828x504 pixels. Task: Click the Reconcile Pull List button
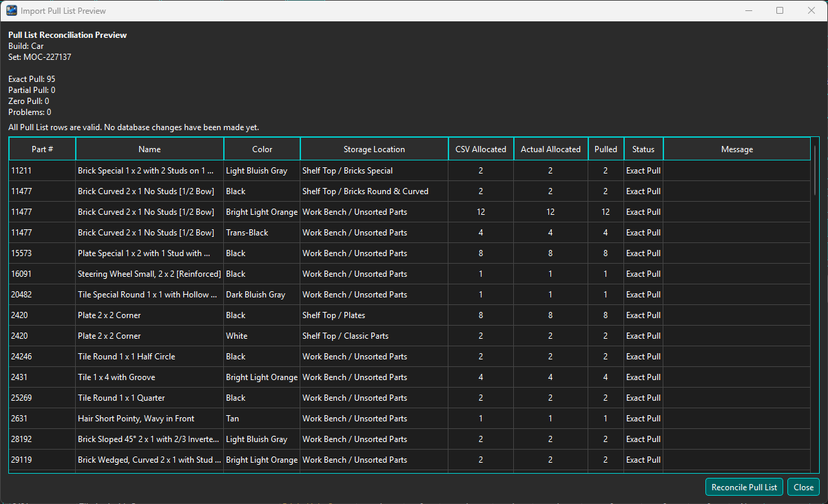[745, 487]
